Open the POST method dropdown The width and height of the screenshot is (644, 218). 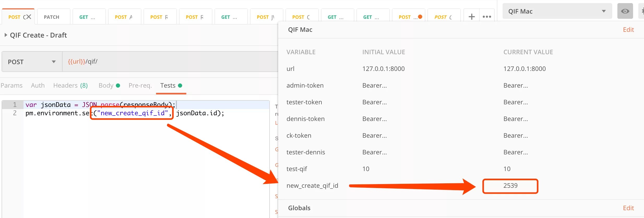[x=32, y=62]
